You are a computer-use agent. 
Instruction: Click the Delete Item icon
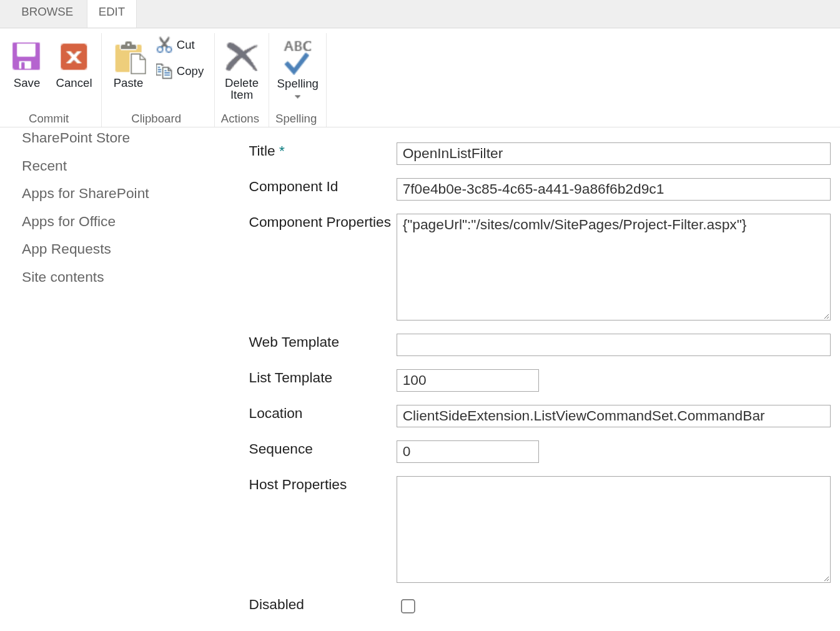click(242, 57)
